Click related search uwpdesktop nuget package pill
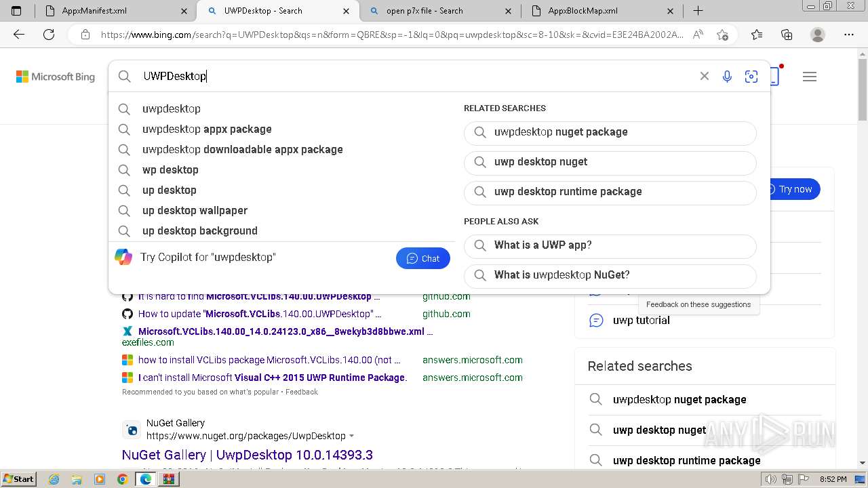The height and width of the screenshot is (488, 868). [x=610, y=132]
